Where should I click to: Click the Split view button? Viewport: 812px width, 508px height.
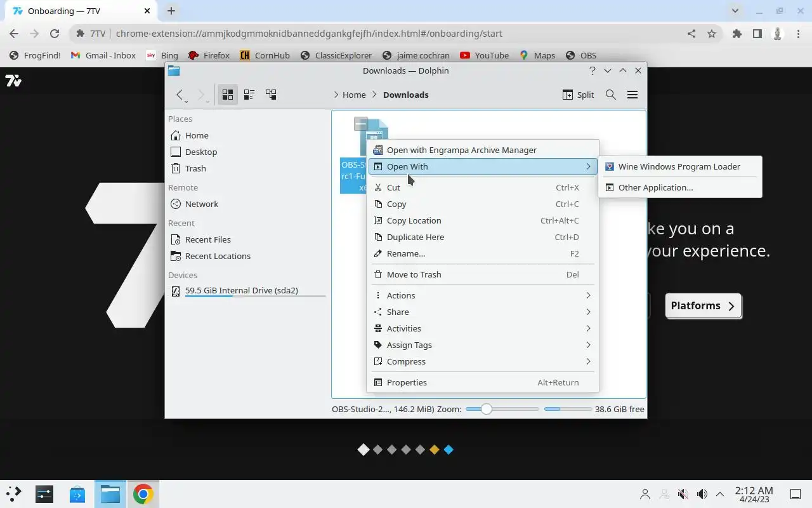click(x=578, y=95)
